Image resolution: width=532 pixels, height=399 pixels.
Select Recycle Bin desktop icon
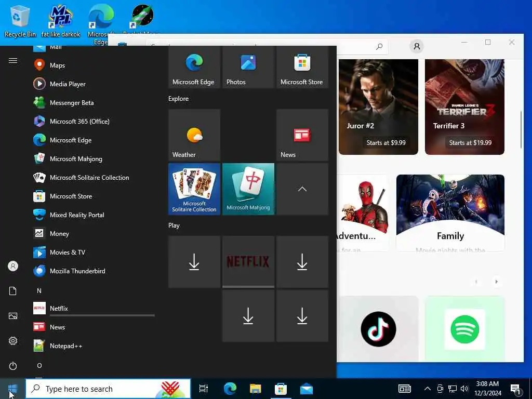[x=20, y=21]
